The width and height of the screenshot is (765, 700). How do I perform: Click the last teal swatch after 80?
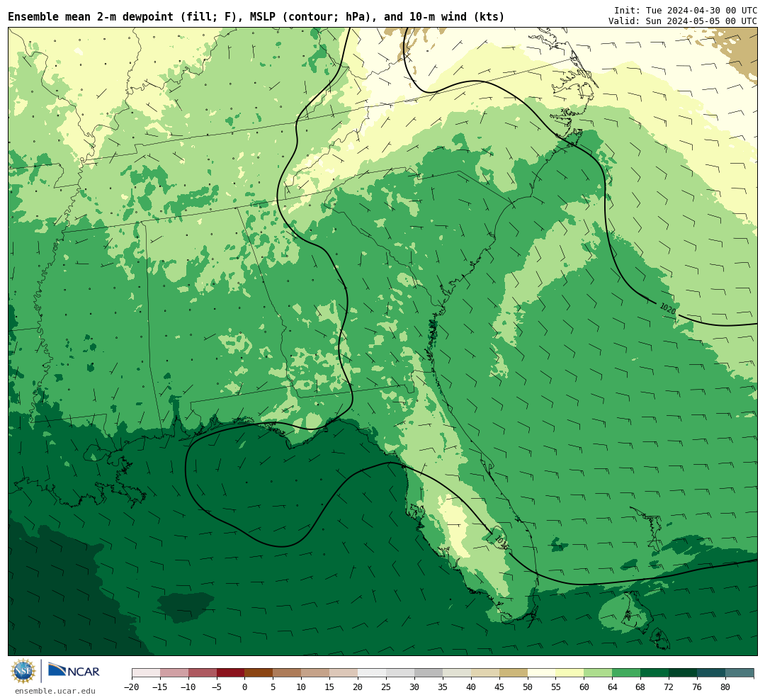(x=740, y=673)
